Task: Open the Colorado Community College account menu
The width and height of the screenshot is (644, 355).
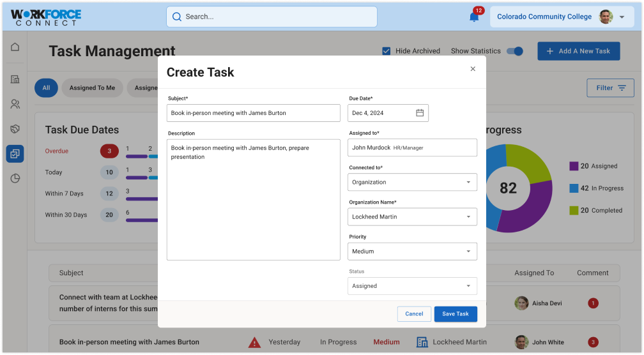Action: click(560, 17)
